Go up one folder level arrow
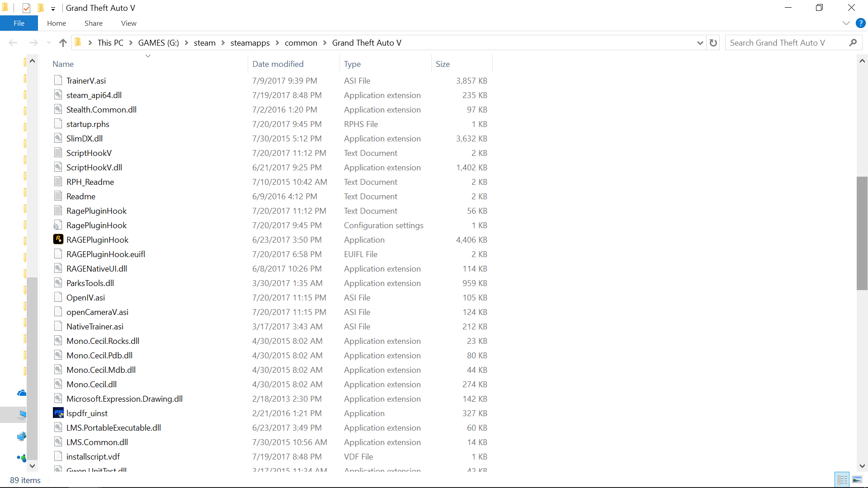 coord(63,43)
